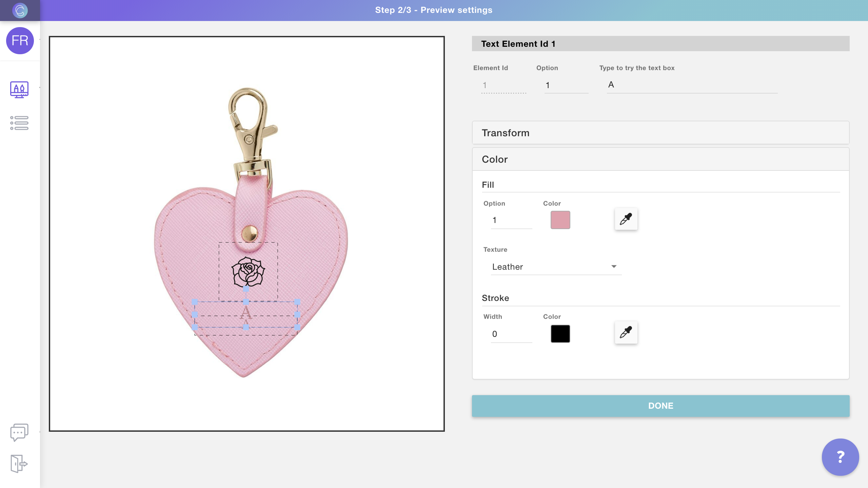Pick the pink Fill color swatch
Viewport: 868px width, 488px height.
(x=560, y=220)
